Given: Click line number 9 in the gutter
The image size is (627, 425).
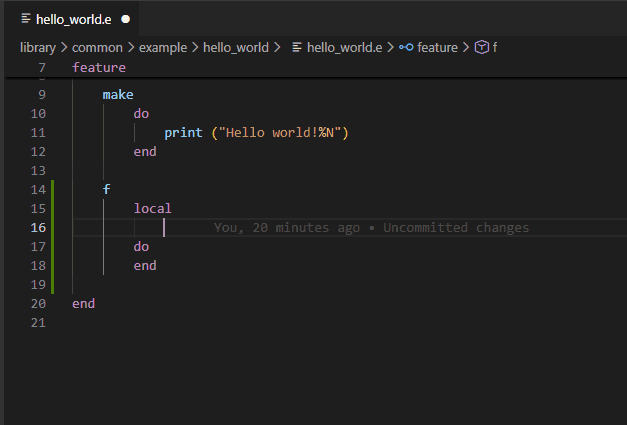Looking at the screenshot, I should tap(42, 95).
